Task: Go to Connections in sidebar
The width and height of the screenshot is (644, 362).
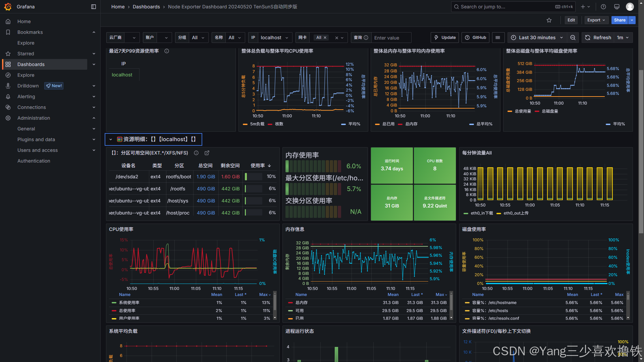Action: 32,107
